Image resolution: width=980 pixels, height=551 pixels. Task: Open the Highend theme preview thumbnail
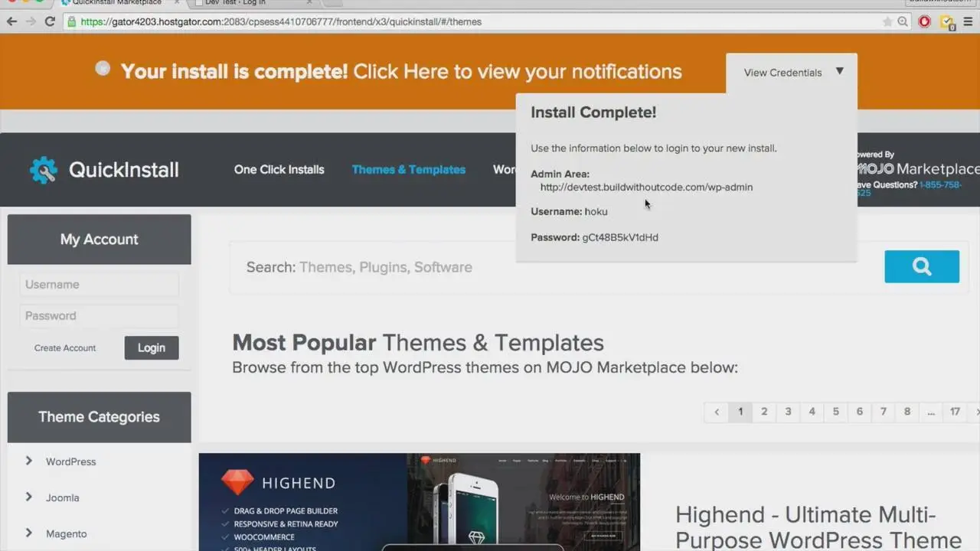[420, 502]
